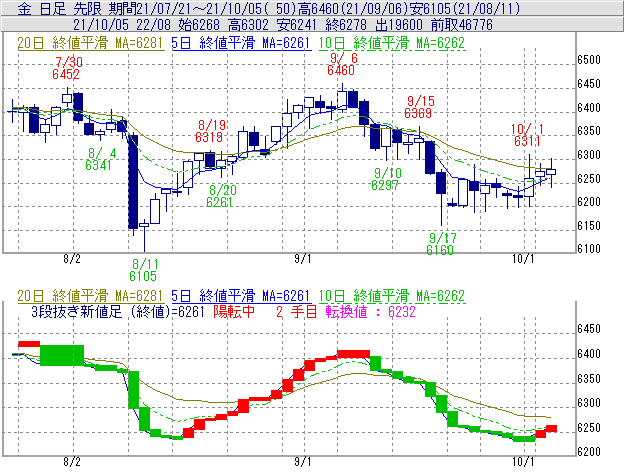Image resolution: width=624 pixels, height=475 pixels.
Task: Click the 6100 price level on upper chart
Action: pos(589,249)
